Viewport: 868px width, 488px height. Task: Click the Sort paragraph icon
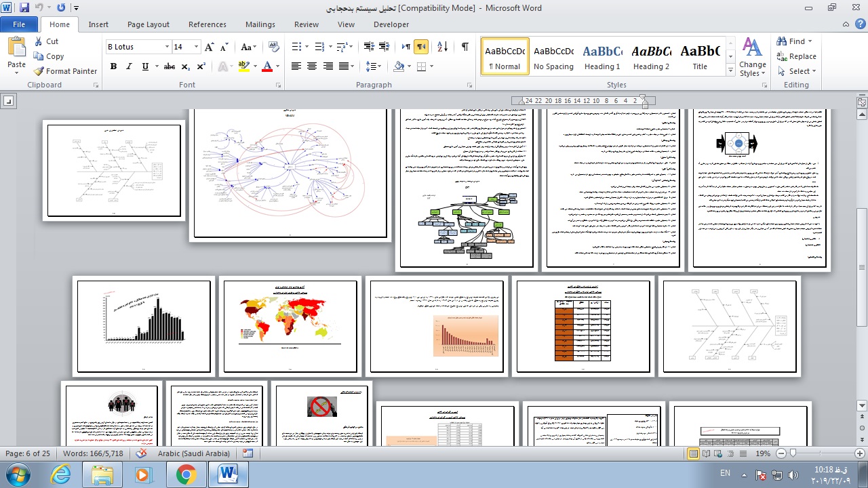[442, 47]
